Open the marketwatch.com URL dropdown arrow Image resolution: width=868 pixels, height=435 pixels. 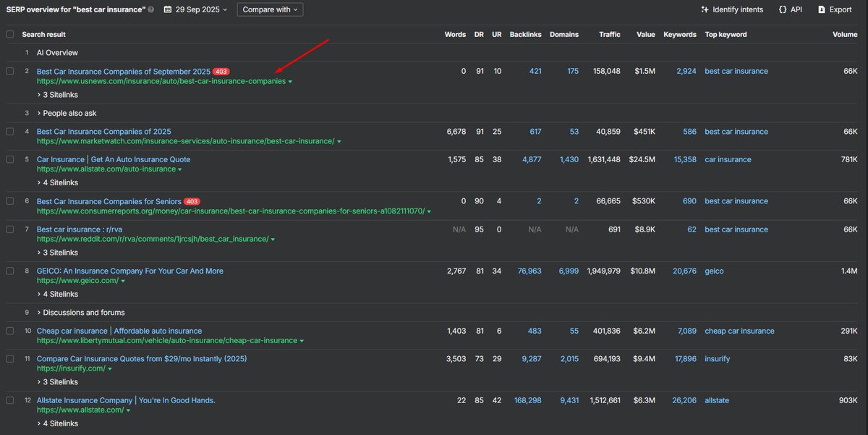pos(339,142)
